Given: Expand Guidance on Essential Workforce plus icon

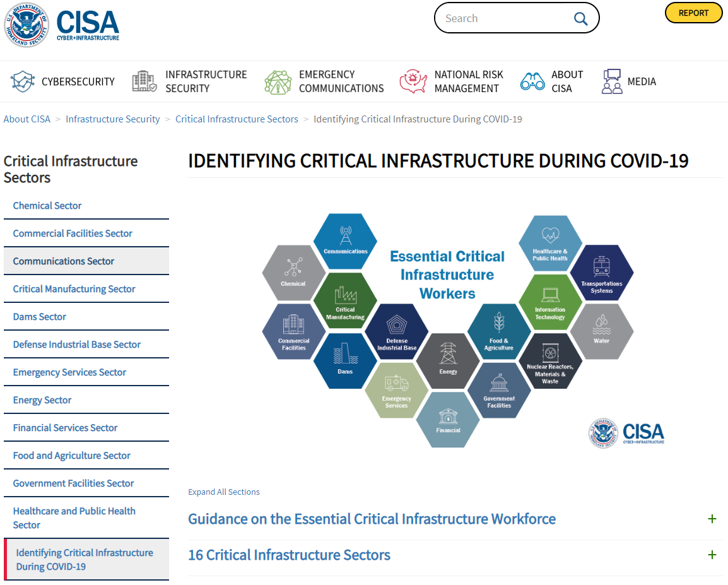Looking at the screenshot, I should 712,519.
